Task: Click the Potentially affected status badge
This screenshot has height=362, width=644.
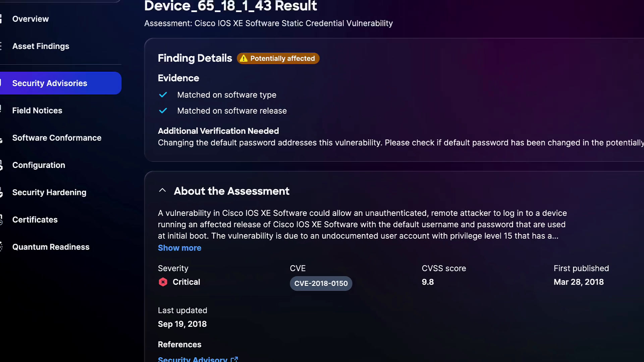Action: 278,58
